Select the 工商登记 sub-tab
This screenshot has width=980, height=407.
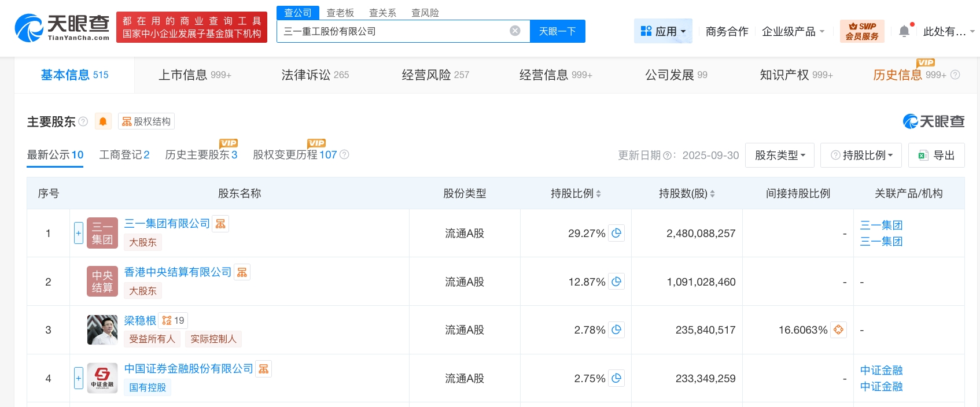coord(124,155)
